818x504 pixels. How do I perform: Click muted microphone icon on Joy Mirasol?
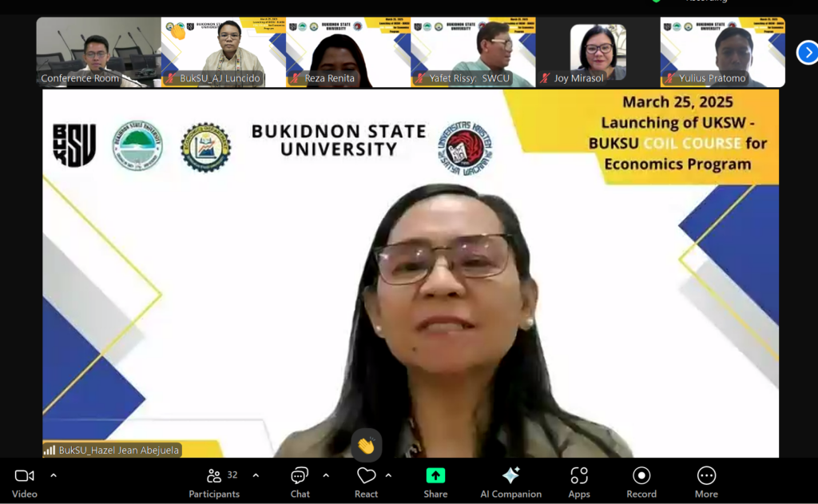[545, 78]
